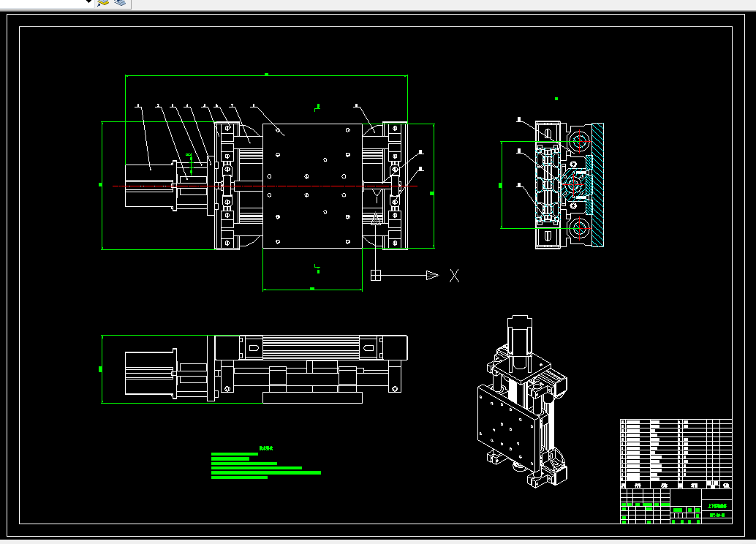Click the X axis label of the UCS
The width and height of the screenshot is (756, 544).
pos(454,276)
